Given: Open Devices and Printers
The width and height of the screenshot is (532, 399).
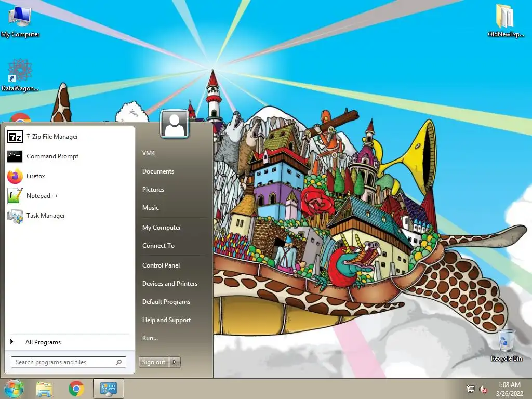Looking at the screenshot, I should point(170,284).
